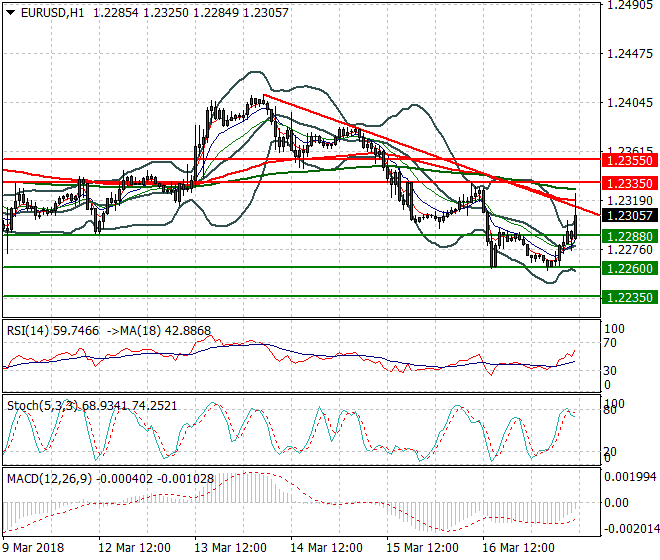The width and height of the screenshot is (660, 560).
Task: Click the 12 Mar 12:00 time axis label
Action: [x=134, y=548]
